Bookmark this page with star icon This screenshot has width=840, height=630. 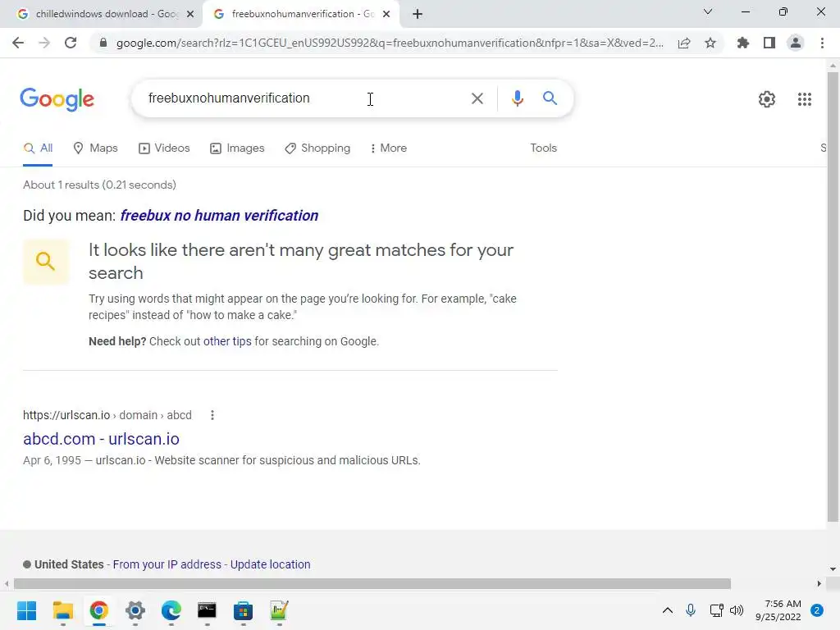pyautogui.click(x=710, y=43)
